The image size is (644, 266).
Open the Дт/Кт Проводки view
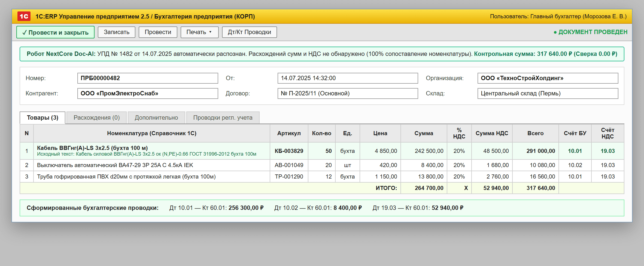point(250,32)
